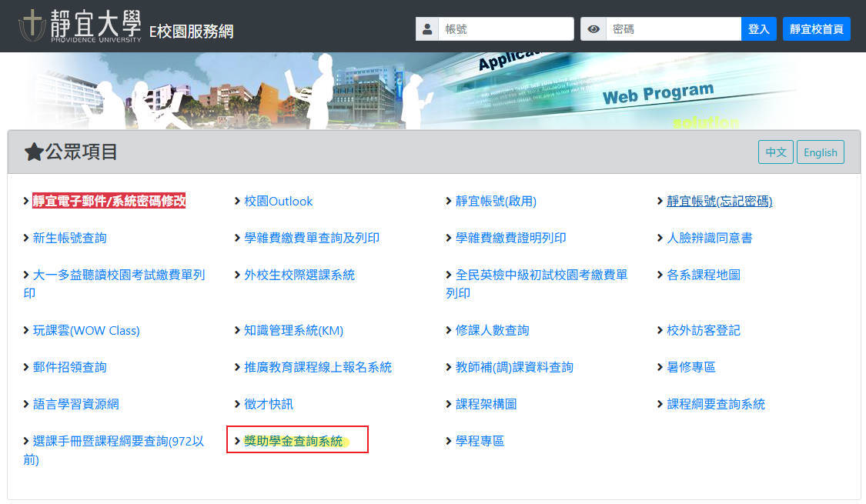
Task: Open 校園Outlook link
Action: click(278, 201)
